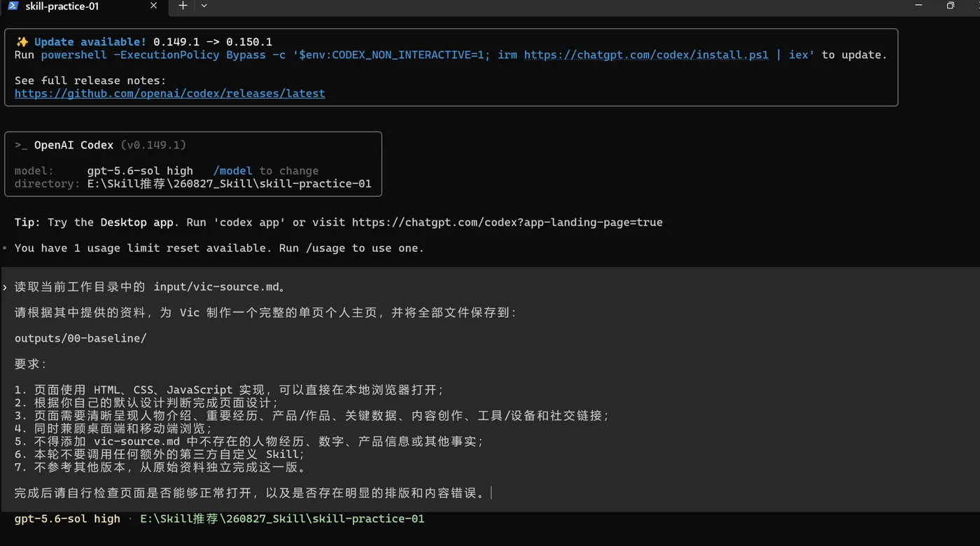Open the new tab profile dropdown

204,6
